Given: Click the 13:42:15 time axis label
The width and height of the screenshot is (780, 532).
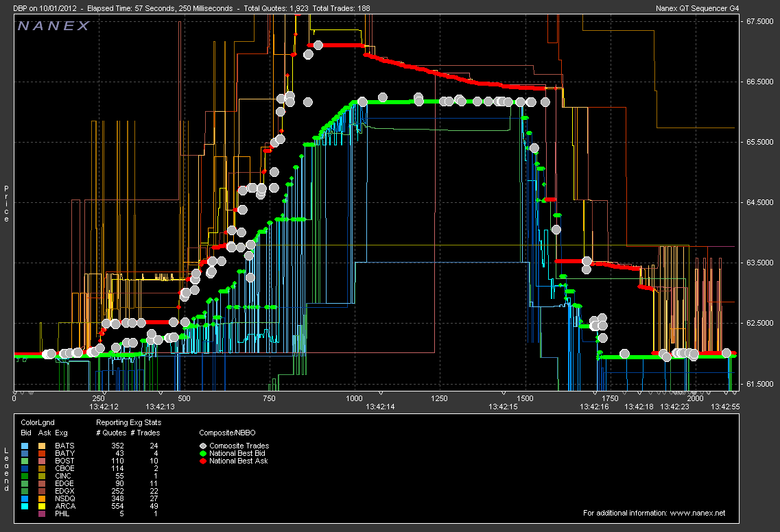Looking at the screenshot, I should point(503,407).
